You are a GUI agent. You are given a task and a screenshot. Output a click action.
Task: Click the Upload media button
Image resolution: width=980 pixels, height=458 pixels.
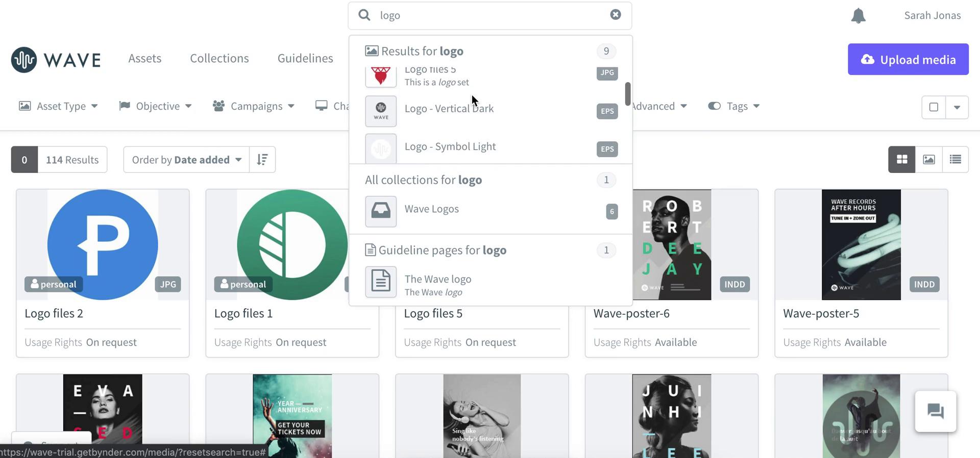click(908, 59)
